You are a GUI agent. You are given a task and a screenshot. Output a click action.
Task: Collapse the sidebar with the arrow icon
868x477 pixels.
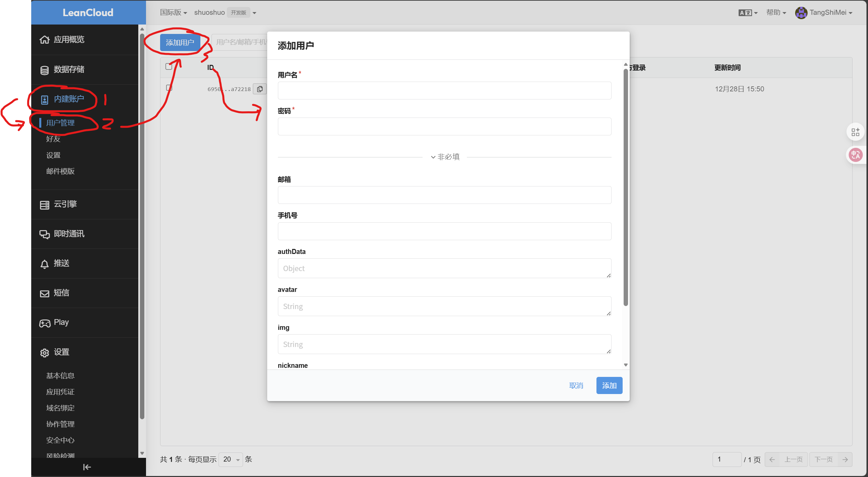click(87, 467)
